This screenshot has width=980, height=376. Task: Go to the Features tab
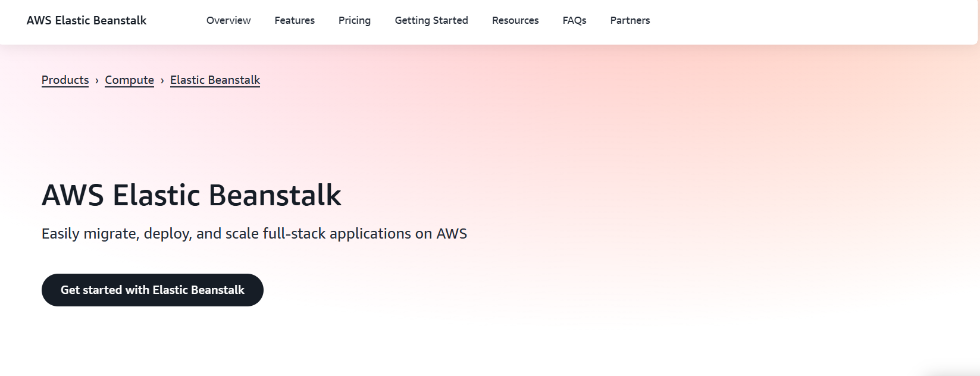295,20
